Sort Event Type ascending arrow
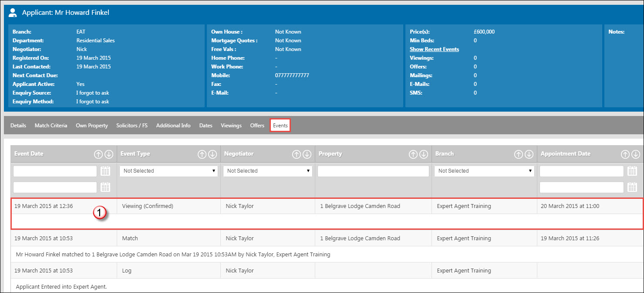The image size is (644, 293). (x=202, y=154)
